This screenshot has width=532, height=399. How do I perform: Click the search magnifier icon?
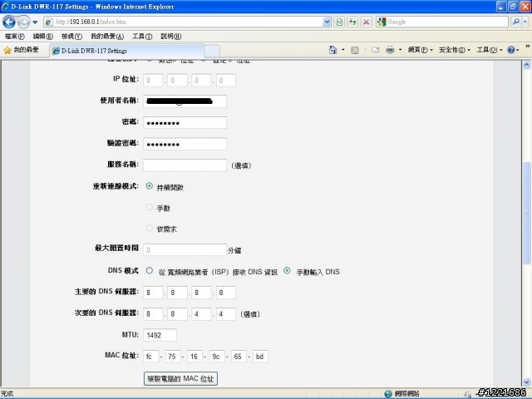point(515,22)
